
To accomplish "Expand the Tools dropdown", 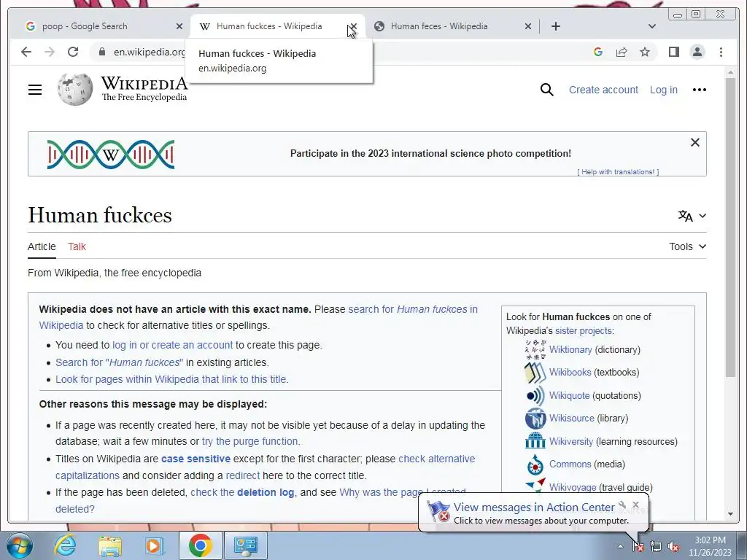I will click(x=687, y=246).
